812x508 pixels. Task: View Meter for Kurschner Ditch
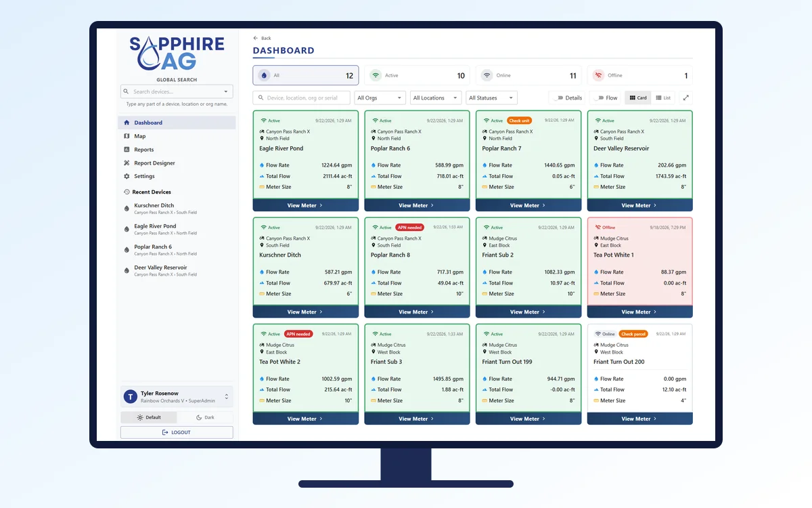coord(306,312)
